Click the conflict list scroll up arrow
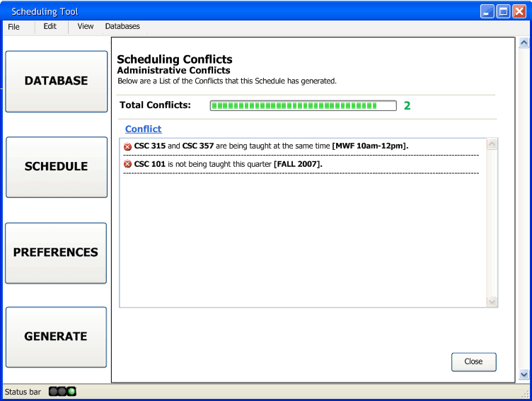This screenshot has width=532, height=401. [492, 144]
